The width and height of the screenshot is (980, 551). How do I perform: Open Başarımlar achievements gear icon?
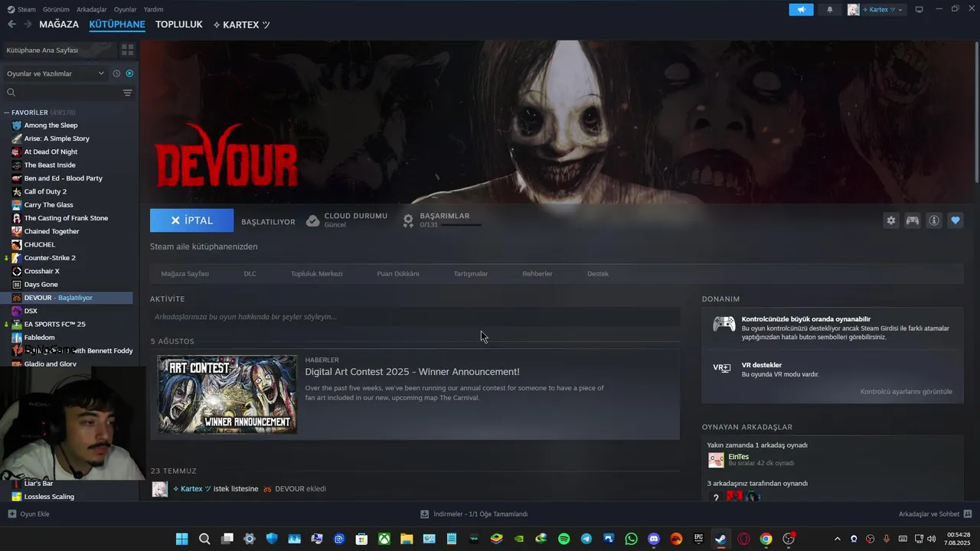click(408, 220)
